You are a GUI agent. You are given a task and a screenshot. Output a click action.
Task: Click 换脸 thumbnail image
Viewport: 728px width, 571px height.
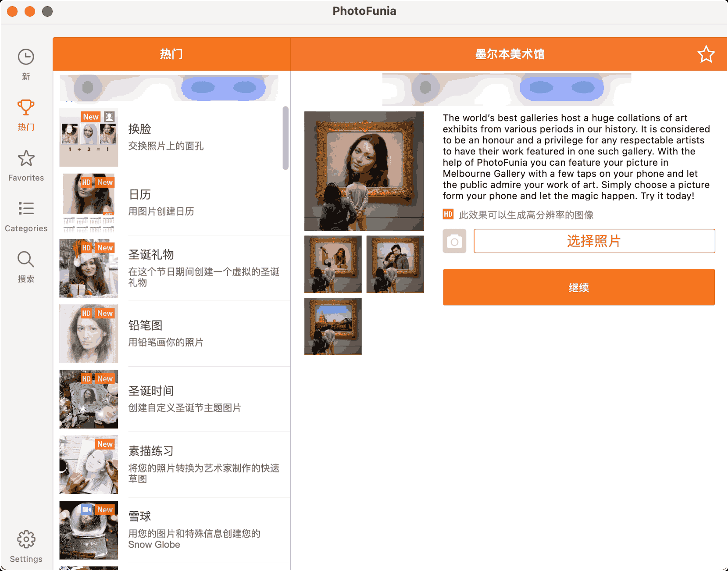pyautogui.click(x=89, y=137)
